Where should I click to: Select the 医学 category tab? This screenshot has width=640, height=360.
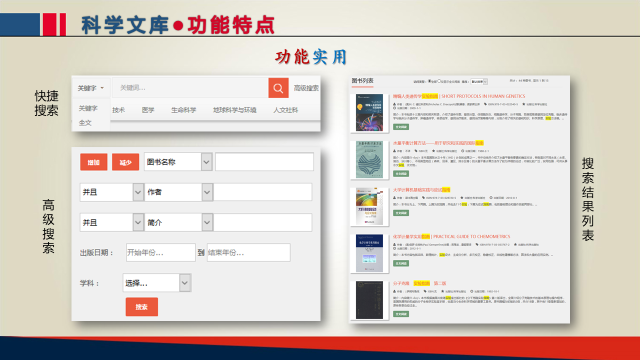pyautogui.click(x=148, y=110)
